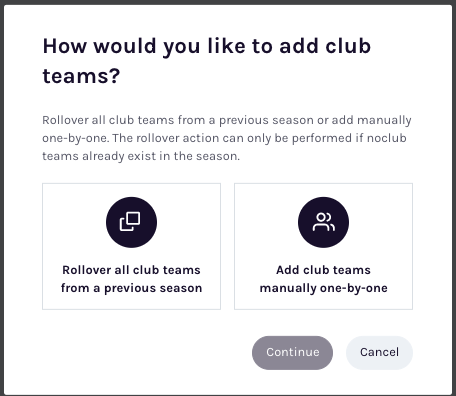The image size is (456, 396).
Task: Click "from a previous season" label text
Action: point(131,288)
